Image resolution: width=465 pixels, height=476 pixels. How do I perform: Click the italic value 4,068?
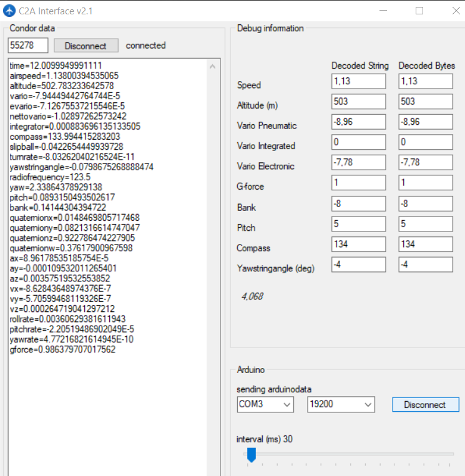tap(252, 296)
